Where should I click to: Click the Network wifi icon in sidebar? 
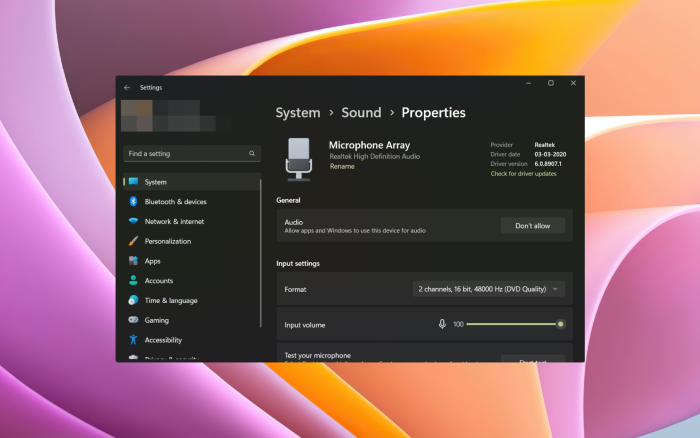(133, 221)
